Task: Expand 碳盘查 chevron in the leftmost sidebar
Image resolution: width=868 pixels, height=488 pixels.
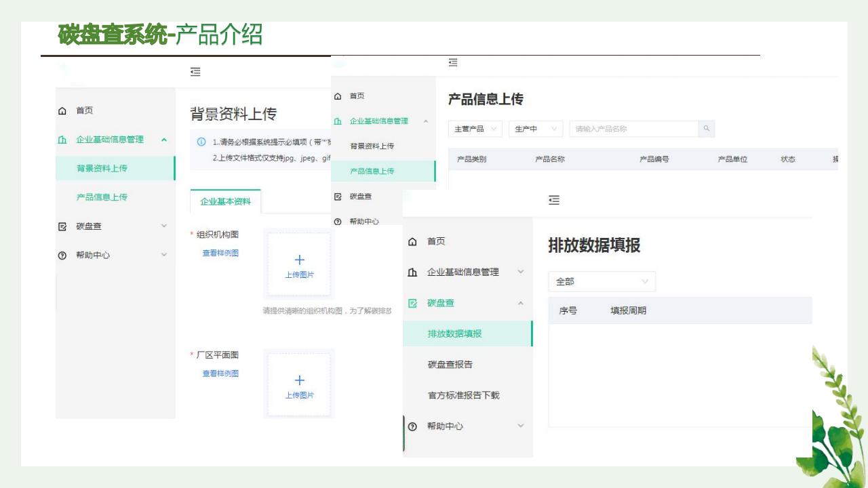Action: point(163,226)
